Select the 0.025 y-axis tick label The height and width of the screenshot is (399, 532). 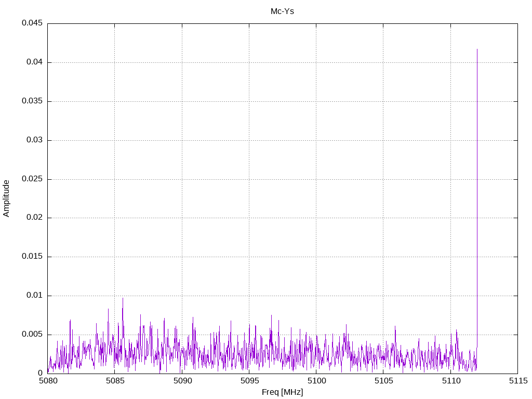pos(32,179)
